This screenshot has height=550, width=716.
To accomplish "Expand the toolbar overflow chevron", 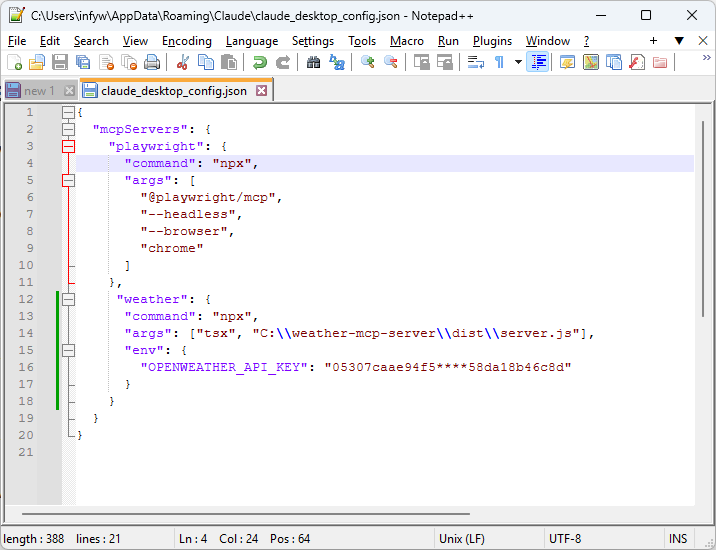I will pyautogui.click(x=707, y=58).
